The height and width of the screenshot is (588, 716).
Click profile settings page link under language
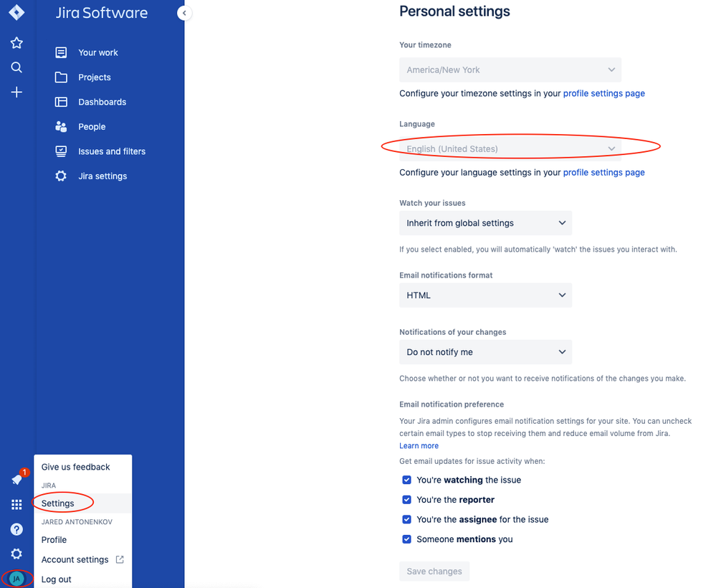pyautogui.click(x=603, y=172)
